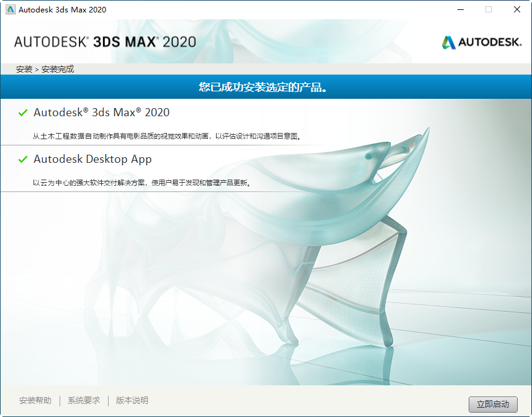
Task: Open the 安装帮助 link
Action: pyautogui.click(x=35, y=400)
